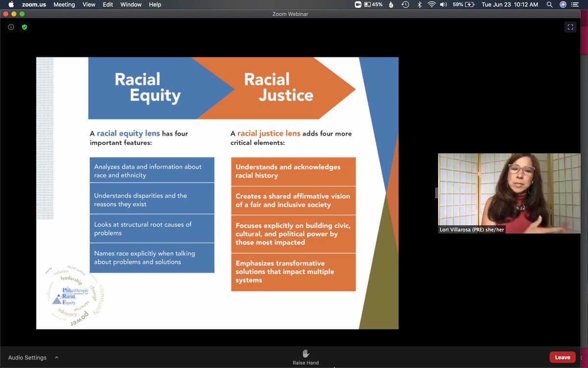Click 'Understands and acknowledges racial history' box
Viewport: 588px width, 368px height.
[294, 171]
